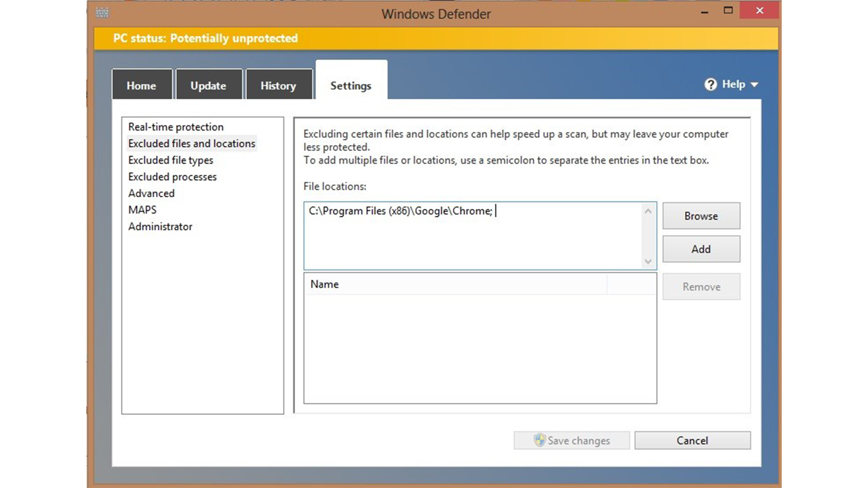Open Excluded file types settings
Screen dimensions: 868x488
(x=171, y=160)
